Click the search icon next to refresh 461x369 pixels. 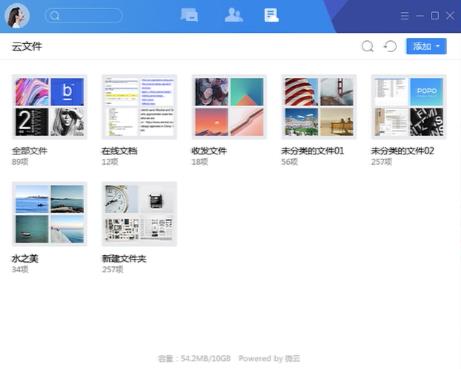pos(368,46)
